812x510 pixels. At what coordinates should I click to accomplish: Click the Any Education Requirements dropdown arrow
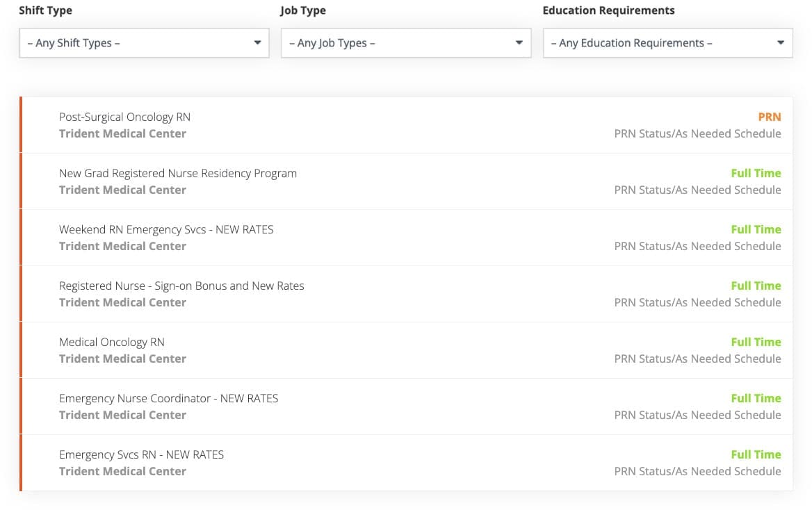click(781, 43)
